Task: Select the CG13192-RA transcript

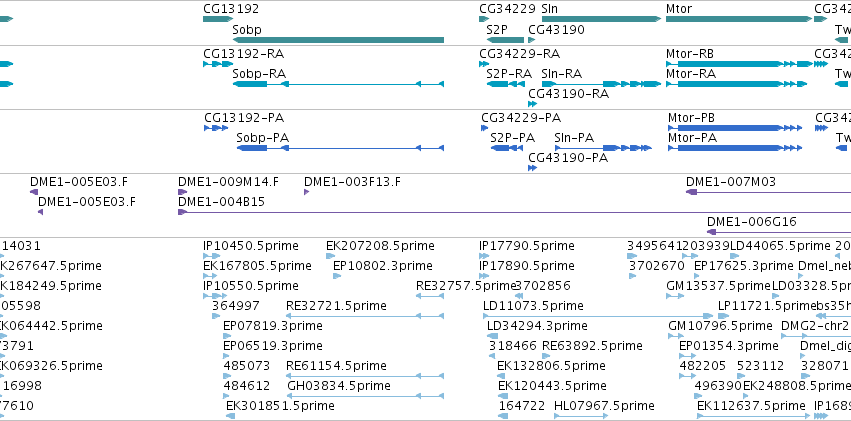Action: 218,64
